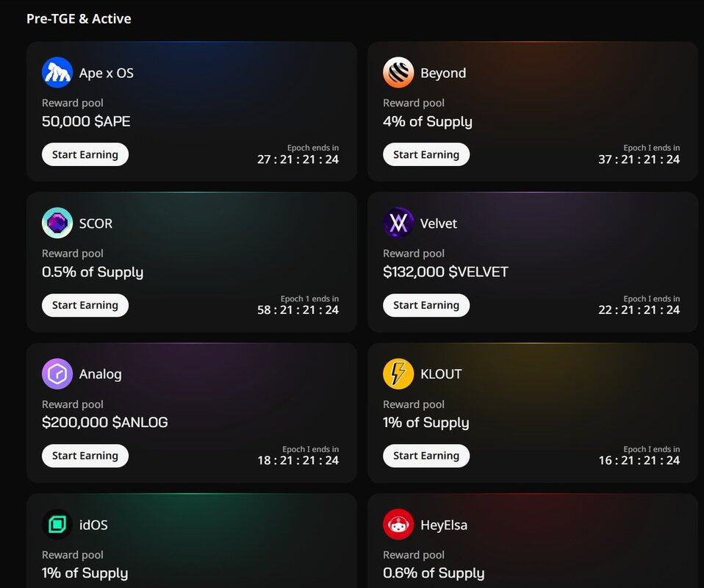Select the $200,000 $ANLOG reward pool text
The width and height of the screenshot is (704, 588).
tap(105, 423)
